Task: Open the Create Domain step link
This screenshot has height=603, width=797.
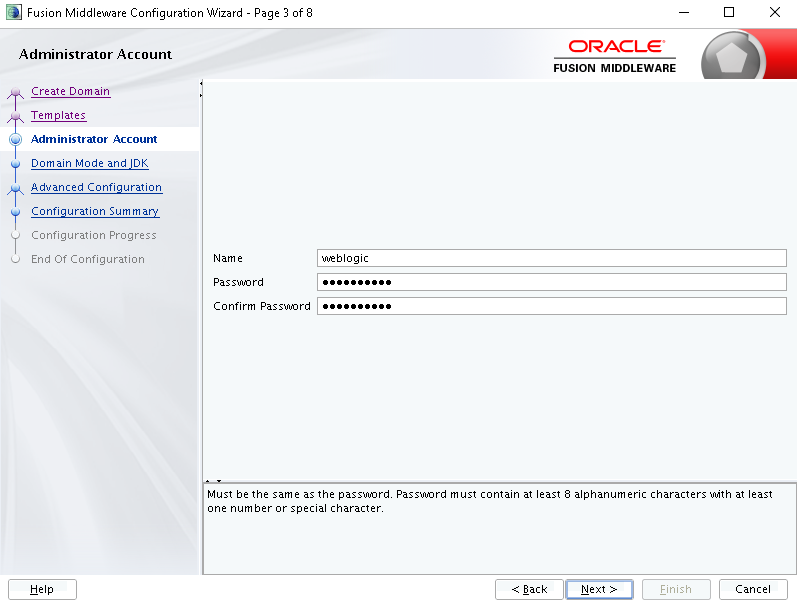Action: tap(71, 92)
